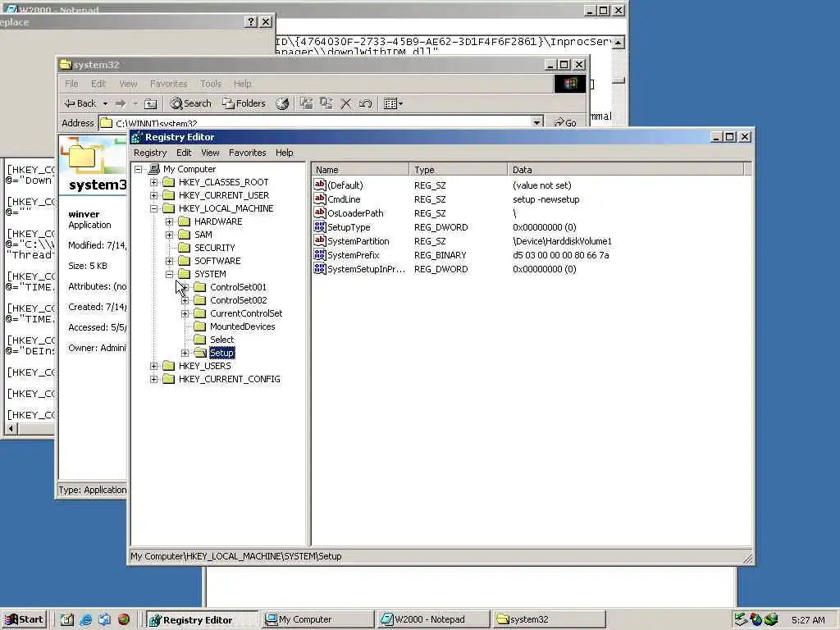Select the SAM key
The height and width of the screenshot is (630, 840).
(x=203, y=235)
